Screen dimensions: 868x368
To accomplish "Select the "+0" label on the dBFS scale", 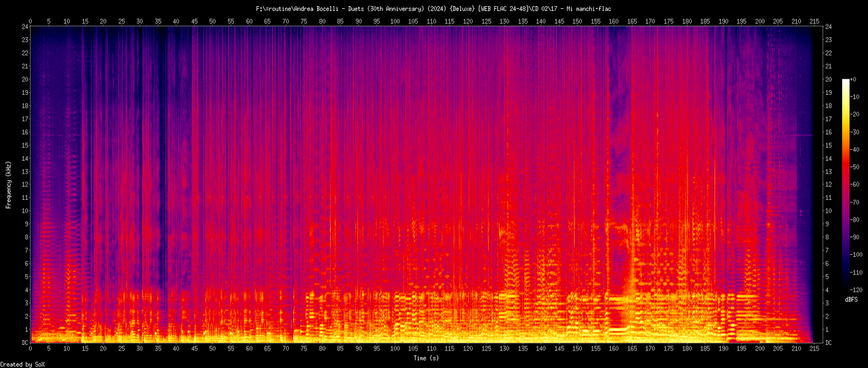I will 854,79.
